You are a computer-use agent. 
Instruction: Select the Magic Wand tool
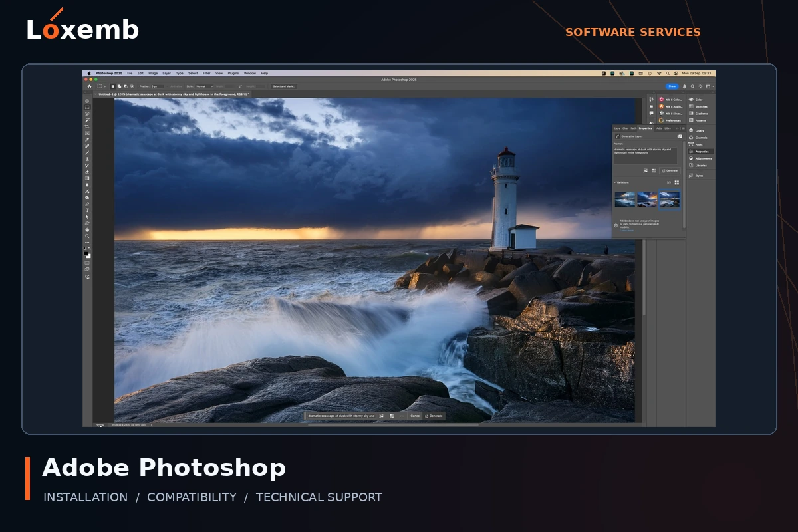[87, 120]
